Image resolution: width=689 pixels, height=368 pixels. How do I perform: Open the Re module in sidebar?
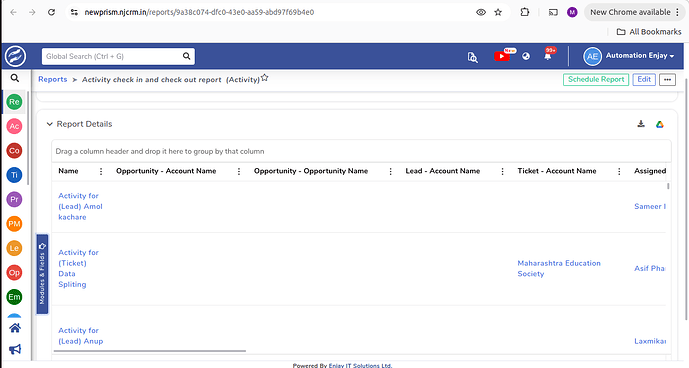point(14,102)
